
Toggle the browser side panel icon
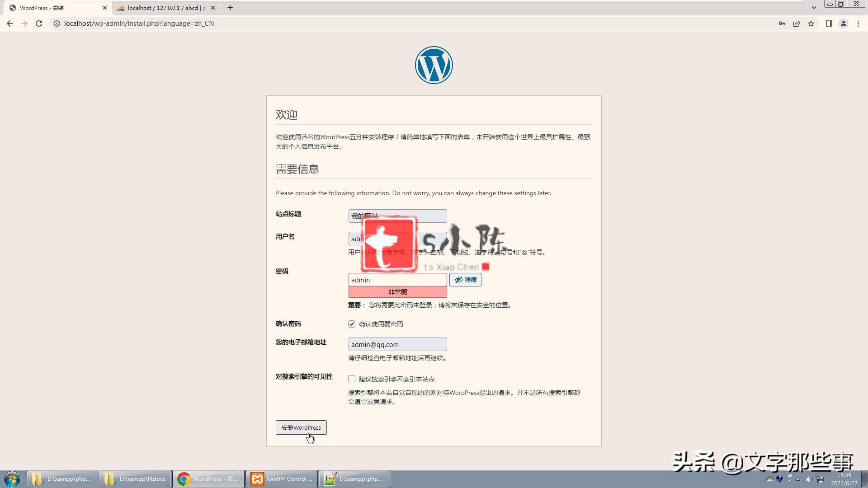pyautogui.click(x=829, y=23)
